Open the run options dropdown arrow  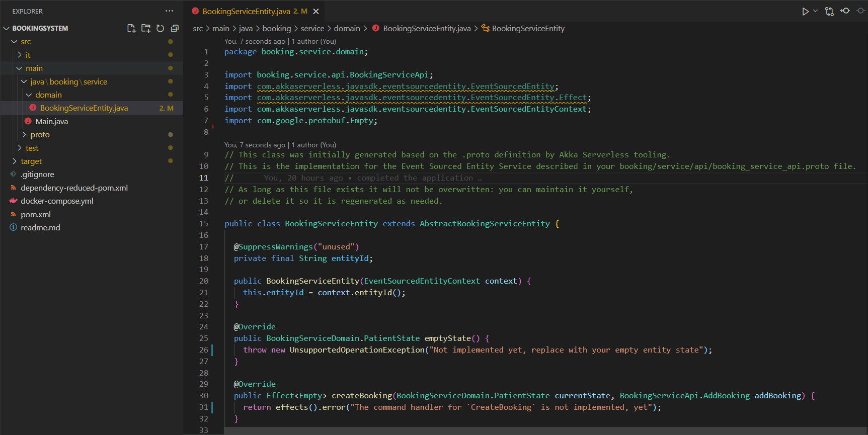(x=815, y=11)
